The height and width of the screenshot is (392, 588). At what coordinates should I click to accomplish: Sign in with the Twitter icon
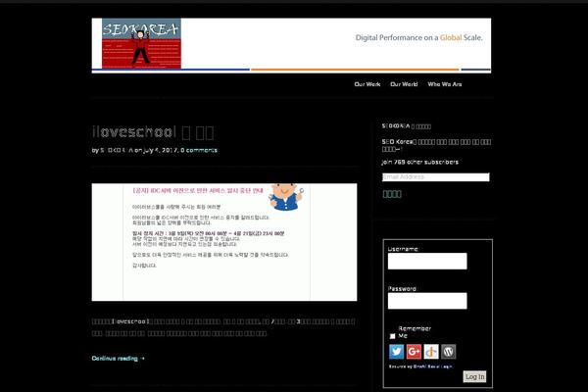[396, 352]
